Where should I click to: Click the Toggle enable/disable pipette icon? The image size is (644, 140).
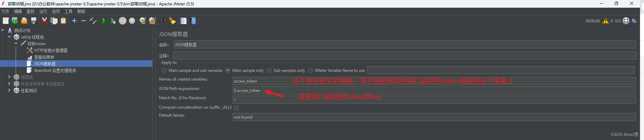[93, 21]
